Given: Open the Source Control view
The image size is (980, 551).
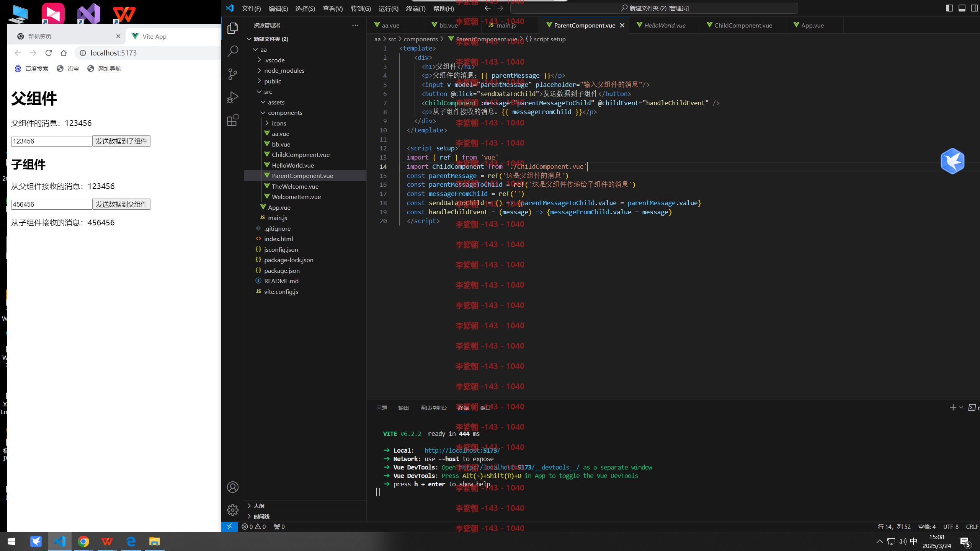Looking at the screenshot, I should pyautogui.click(x=233, y=74).
